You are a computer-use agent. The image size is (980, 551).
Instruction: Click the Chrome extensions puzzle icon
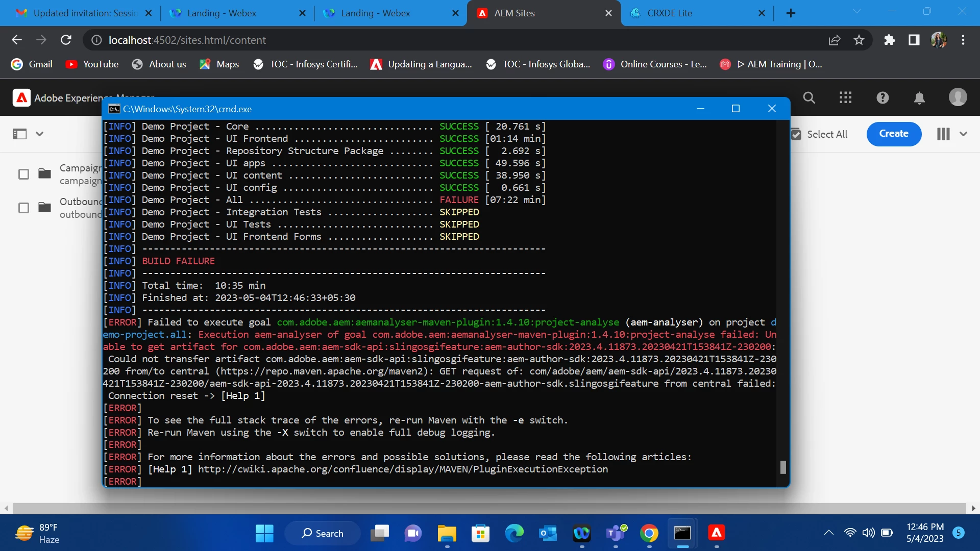pyautogui.click(x=890, y=40)
